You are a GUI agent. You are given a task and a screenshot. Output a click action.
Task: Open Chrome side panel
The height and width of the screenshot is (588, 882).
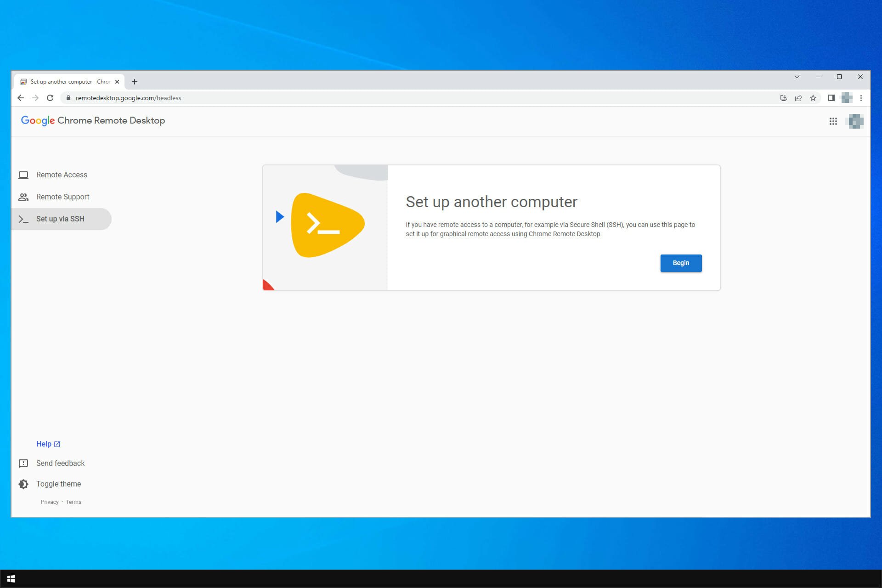pyautogui.click(x=831, y=98)
